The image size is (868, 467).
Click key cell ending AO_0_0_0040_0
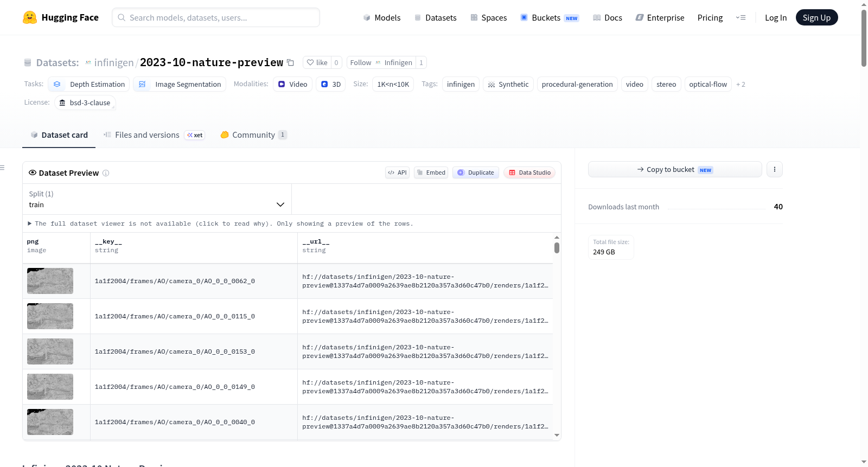[x=194, y=422]
